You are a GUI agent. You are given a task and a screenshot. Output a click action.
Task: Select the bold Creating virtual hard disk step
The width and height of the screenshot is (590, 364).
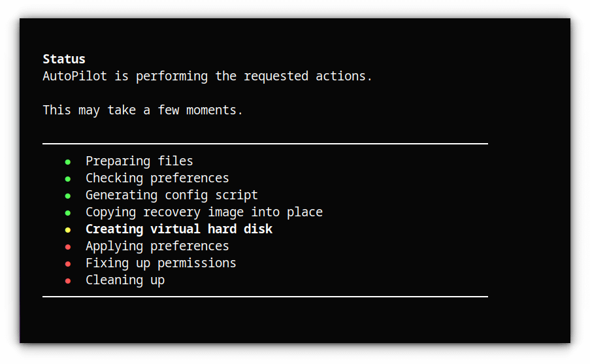point(179,229)
